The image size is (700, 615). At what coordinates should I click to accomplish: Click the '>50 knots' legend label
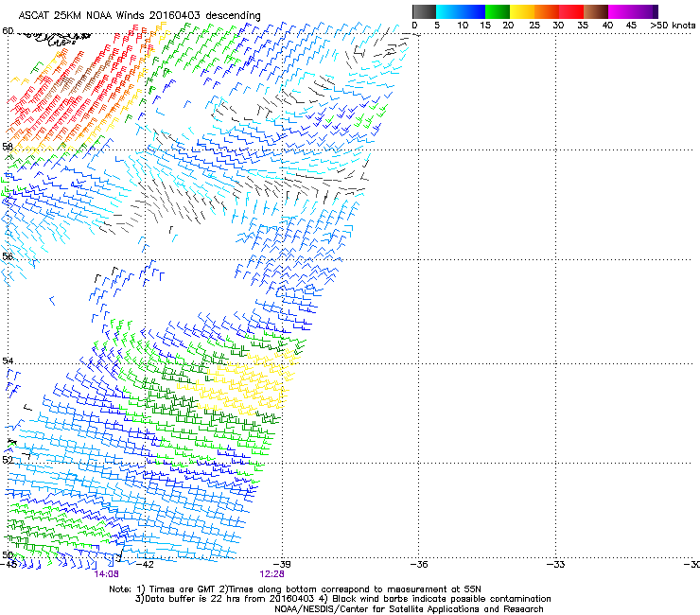click(673, 26)
